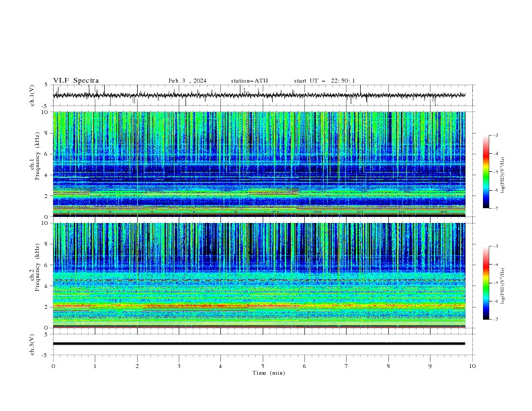The height and width of the screenshot is (411, 532).
Task: Click the ch.2 frequency axis "6" tick label
Action: point(46,265)
